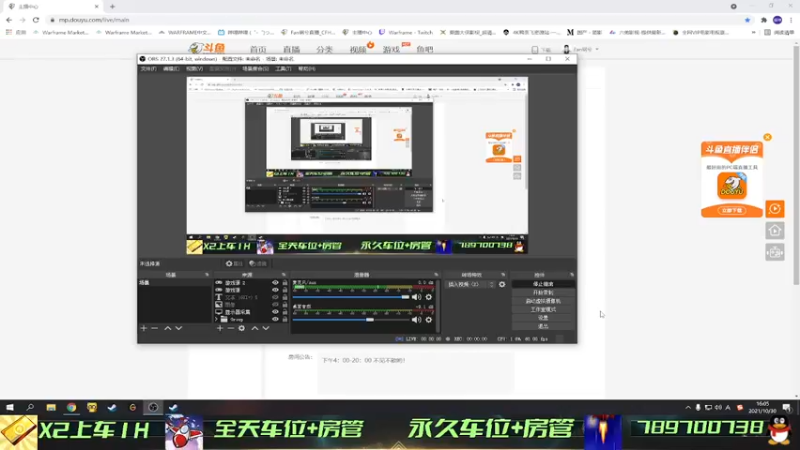This screenshot has width=800, height=450.
Task: Open OBS 视图(V) menu
Action: (194, 69)
